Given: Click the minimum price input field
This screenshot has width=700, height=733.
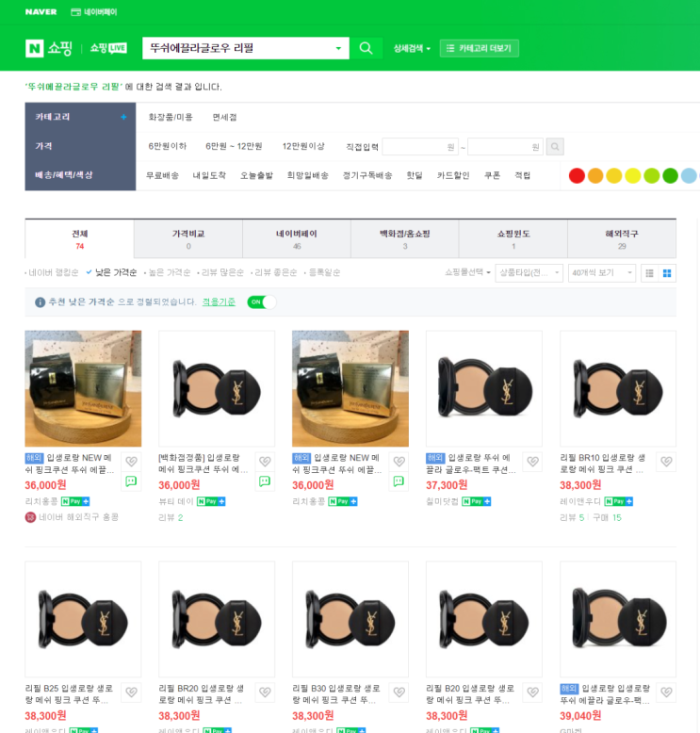Looking at the screenshot, I should tap(420, 147).
